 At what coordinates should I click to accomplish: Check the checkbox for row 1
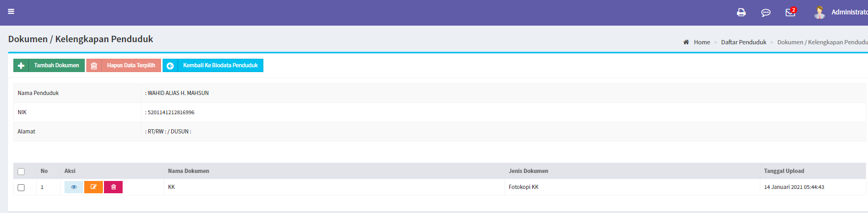click(x=21, y=187)
